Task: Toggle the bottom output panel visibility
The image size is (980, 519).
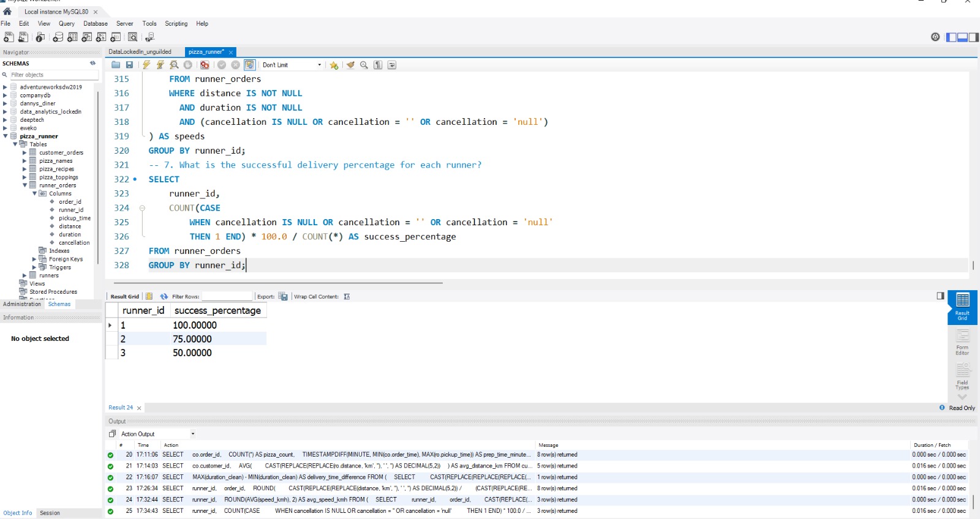Action: [x=962, y=37]
